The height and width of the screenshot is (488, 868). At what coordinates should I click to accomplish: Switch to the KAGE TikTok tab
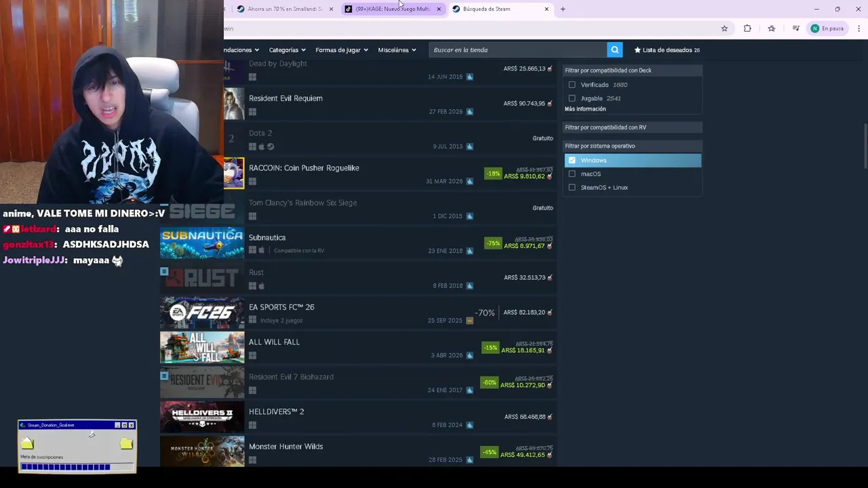(392, 9)
